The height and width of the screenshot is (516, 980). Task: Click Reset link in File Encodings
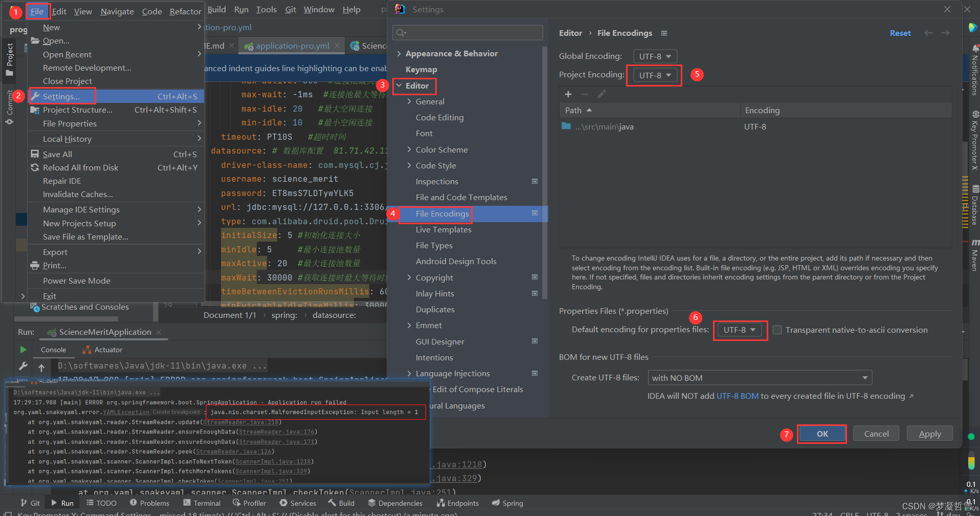(x=900, y=33)
